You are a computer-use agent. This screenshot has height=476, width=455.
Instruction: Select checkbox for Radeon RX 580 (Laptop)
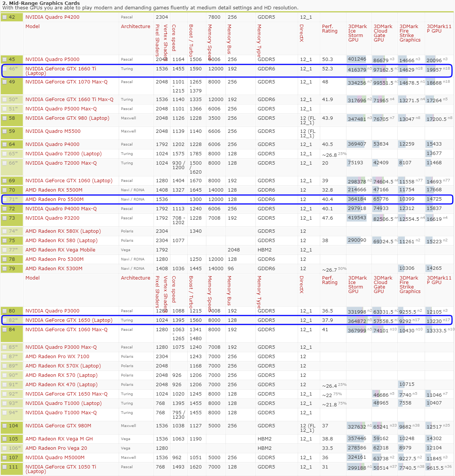(4, 241)
